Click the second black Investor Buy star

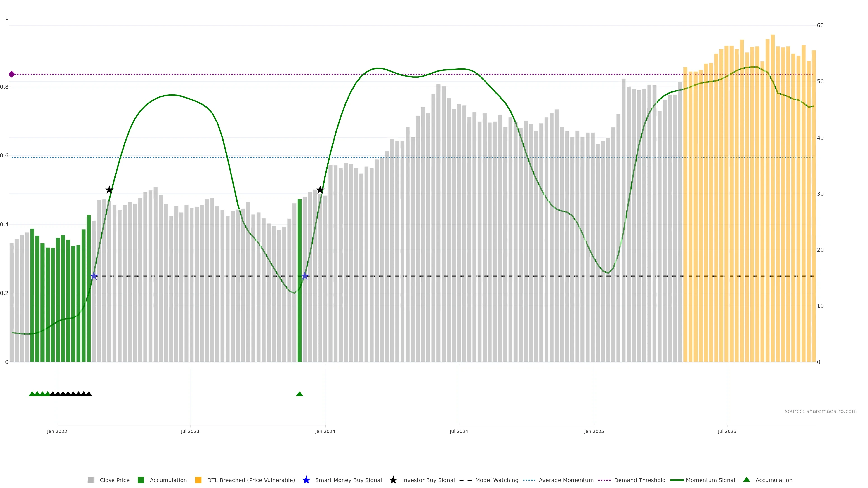click(x=320, y=190)
